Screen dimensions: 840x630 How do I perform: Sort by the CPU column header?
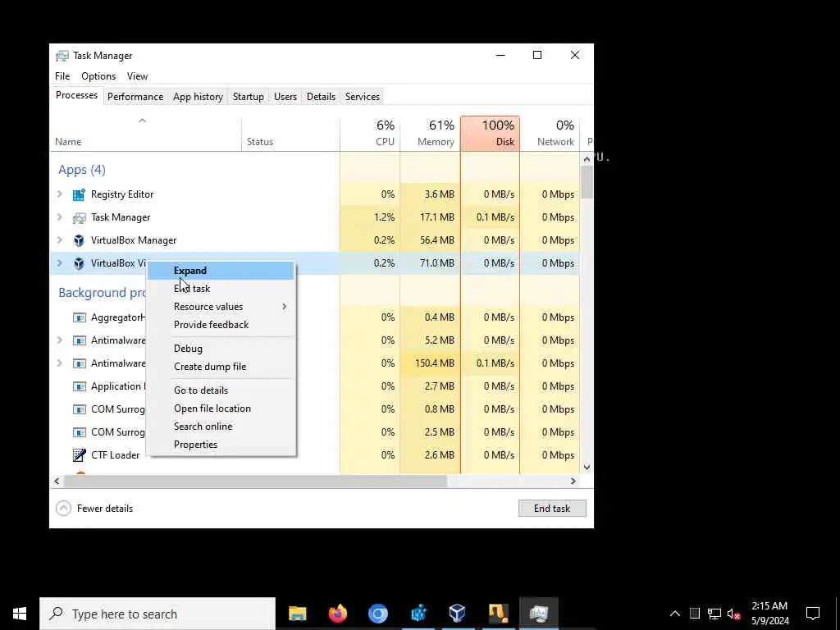(370, 134)
